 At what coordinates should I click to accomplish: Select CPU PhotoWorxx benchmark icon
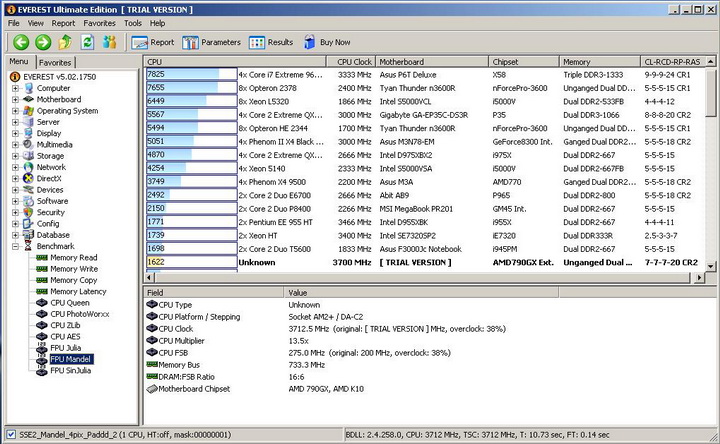click(42, 314)
